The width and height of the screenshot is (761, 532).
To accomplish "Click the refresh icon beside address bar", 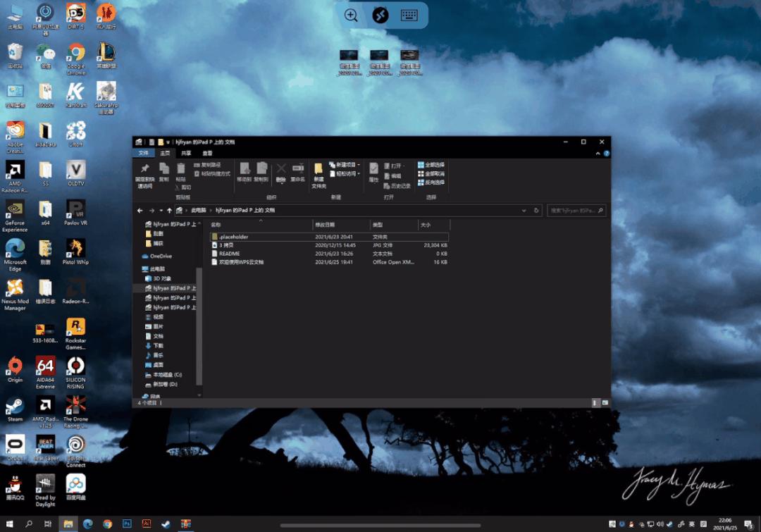I will pyautogui.click(x=536, y=211).
